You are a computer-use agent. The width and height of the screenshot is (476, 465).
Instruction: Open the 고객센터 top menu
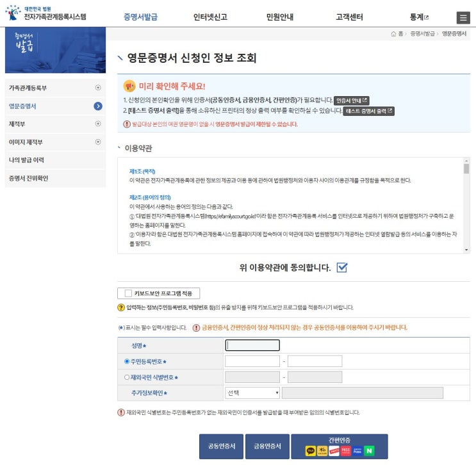[349, 17]
